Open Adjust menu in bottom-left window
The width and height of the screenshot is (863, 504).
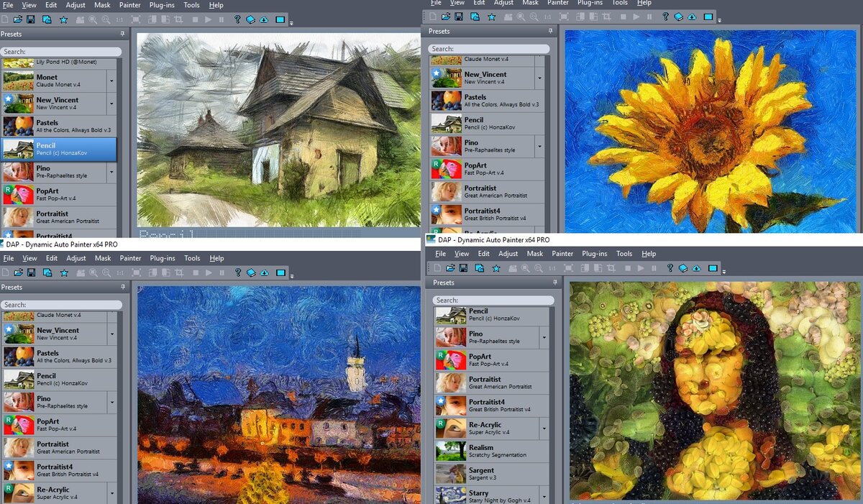click(76, 258)
